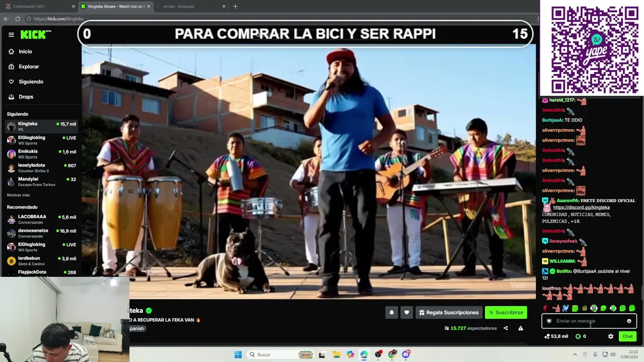The image size is (644, 362).
Task: Open Discord from the taskbar
Action: (406, 354)
